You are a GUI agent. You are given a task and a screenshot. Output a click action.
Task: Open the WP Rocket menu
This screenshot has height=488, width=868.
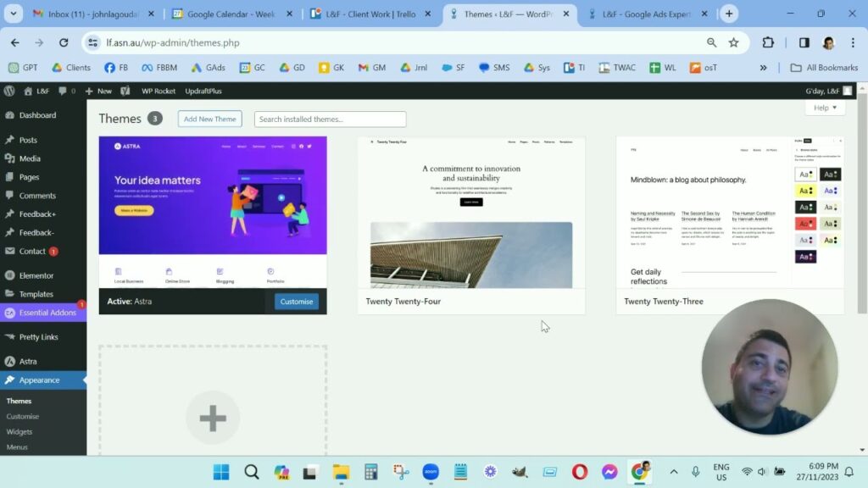[159, 91]
